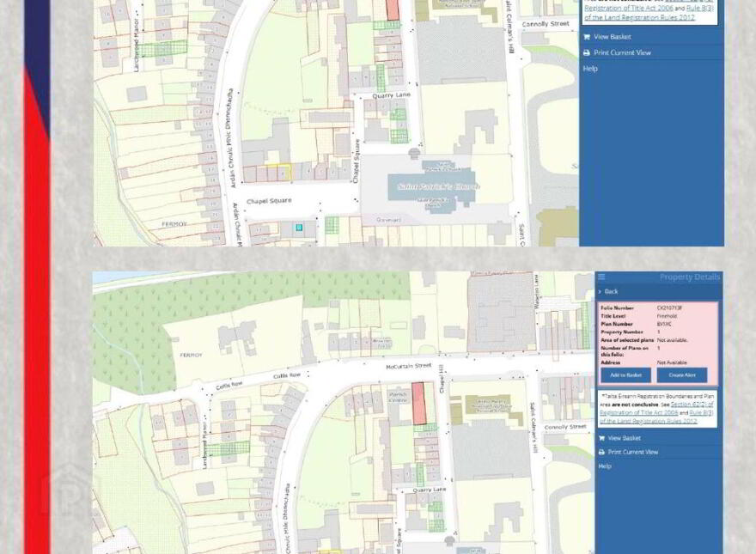This screenshot has height=554, width=756.
Task: Choose Print Current View in upper panel
Action: pyautogui.click(x=622, y=52)
